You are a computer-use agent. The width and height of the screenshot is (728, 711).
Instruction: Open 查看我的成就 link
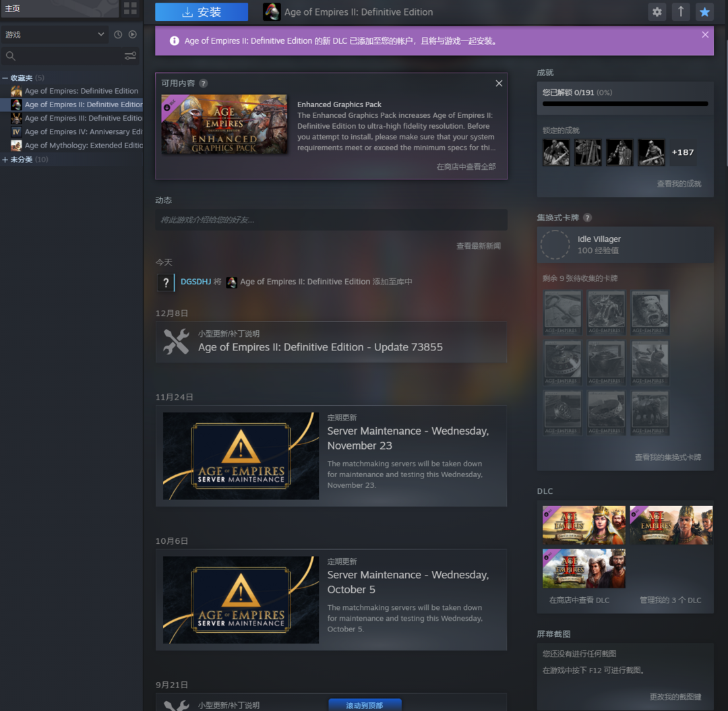(x=679, y=184)
